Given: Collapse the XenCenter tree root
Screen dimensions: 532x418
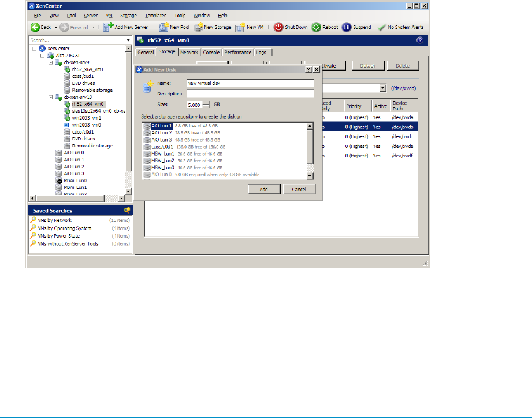Looking at the screenshot, I should [34, 49].
